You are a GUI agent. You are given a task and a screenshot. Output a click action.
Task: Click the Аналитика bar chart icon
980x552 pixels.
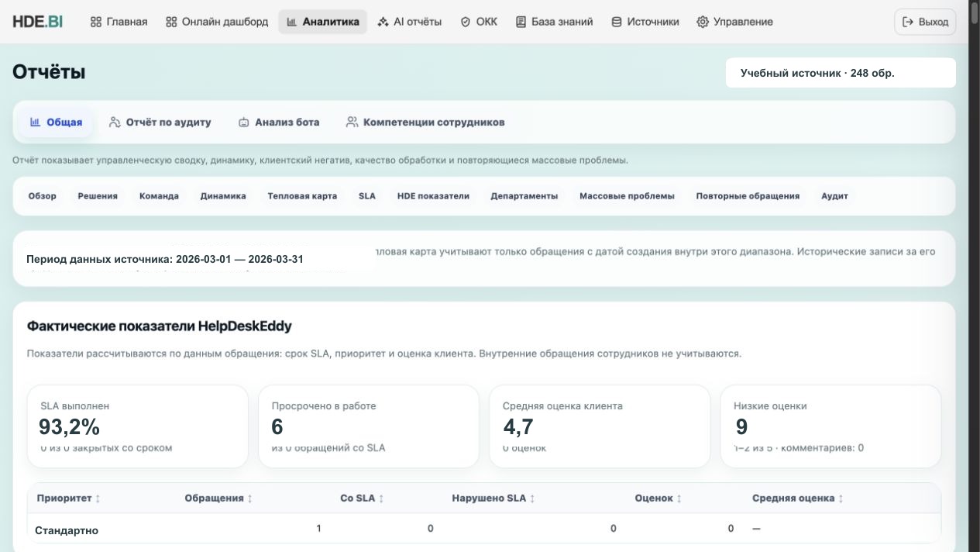292,22
